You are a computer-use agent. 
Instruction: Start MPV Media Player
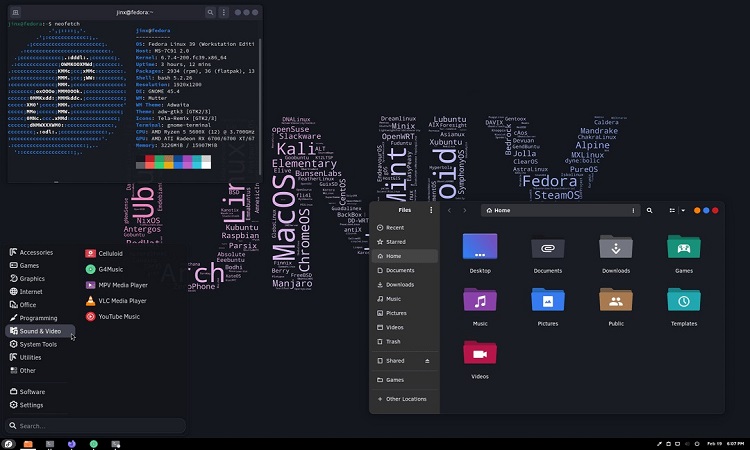click(x=122, y=285)
